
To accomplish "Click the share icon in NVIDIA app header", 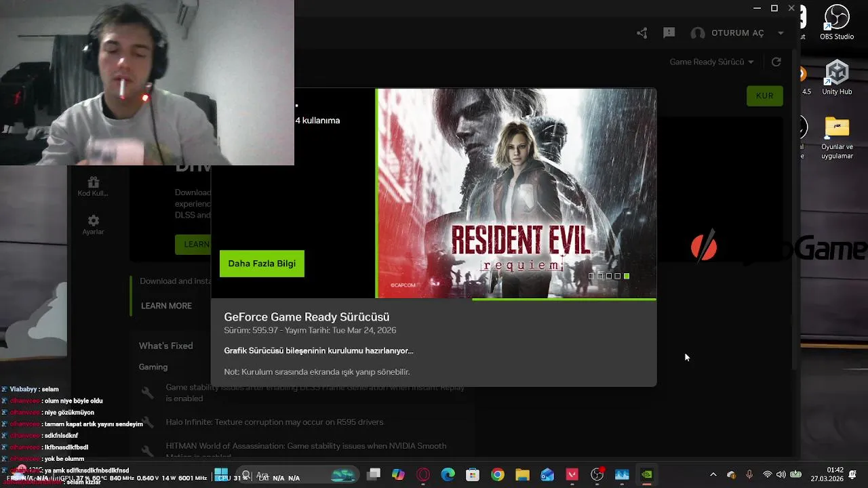I will click(x=642, y=33).
